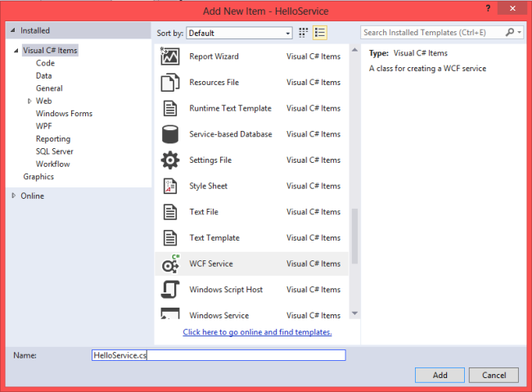
Task: Expand the Web tree node
Action: click(29, 101)
